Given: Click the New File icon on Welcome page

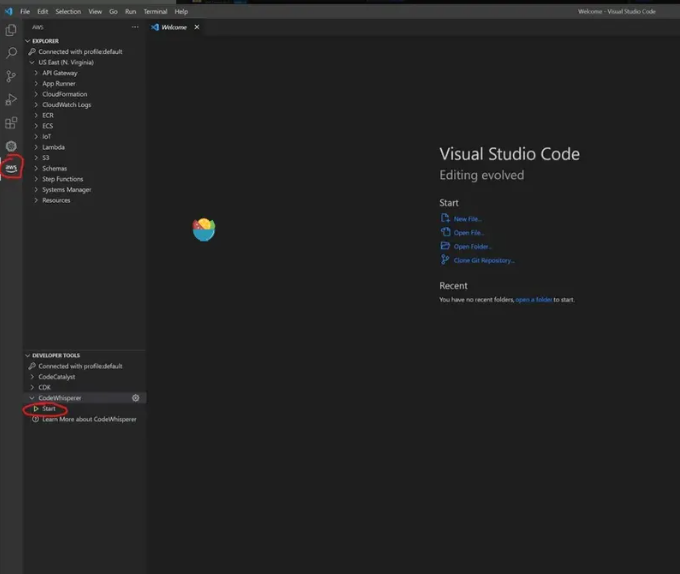Looking at the screenshot, I should click(x=445, y=218).
